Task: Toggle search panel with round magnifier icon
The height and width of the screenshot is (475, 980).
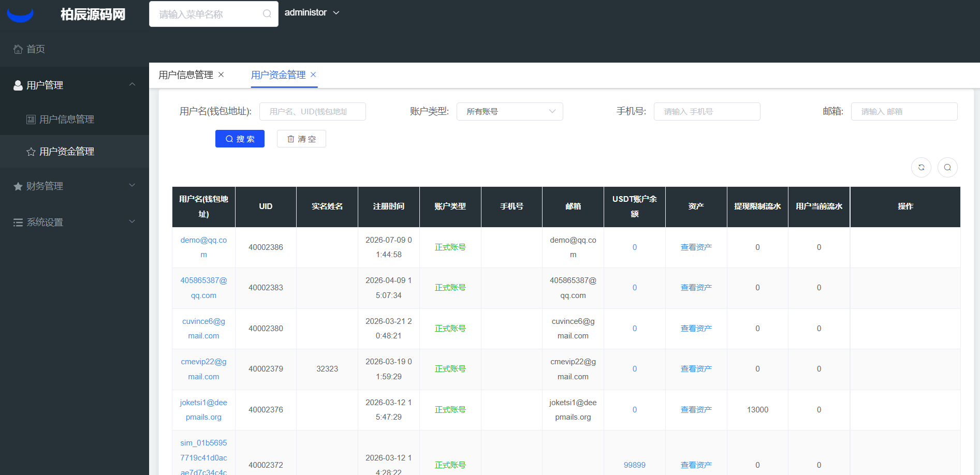Action: [x=947, y=167]
